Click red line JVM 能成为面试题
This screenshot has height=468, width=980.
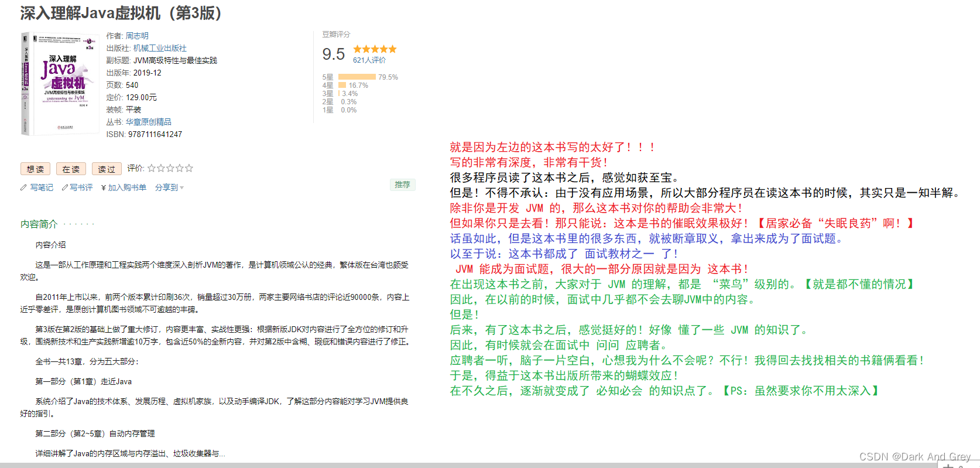(602, 269)
